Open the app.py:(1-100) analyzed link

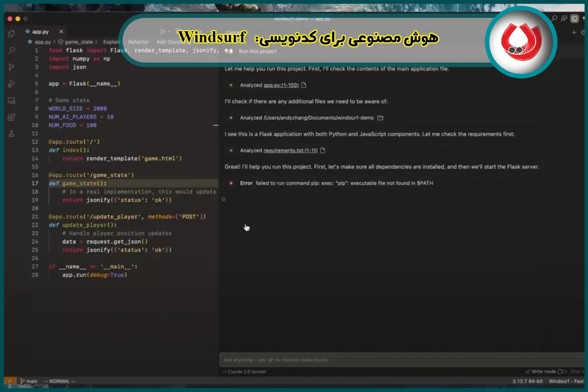pyautogui.click(x=281, y=85)
